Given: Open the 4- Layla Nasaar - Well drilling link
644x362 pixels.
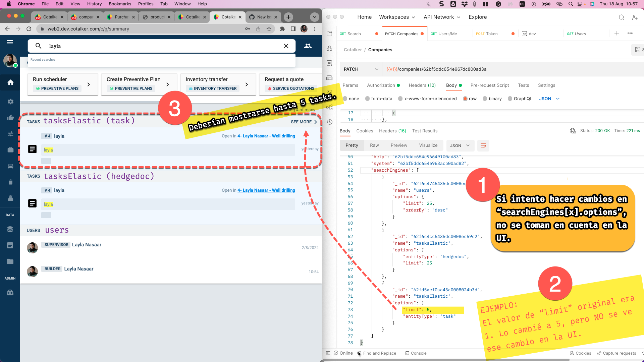Looking at the screenshot, I should click(x=266, y=136).
